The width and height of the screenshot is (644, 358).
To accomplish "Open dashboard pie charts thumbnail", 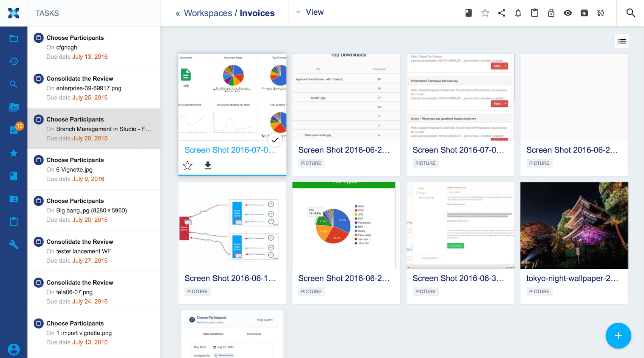I will tap(232, 97).
